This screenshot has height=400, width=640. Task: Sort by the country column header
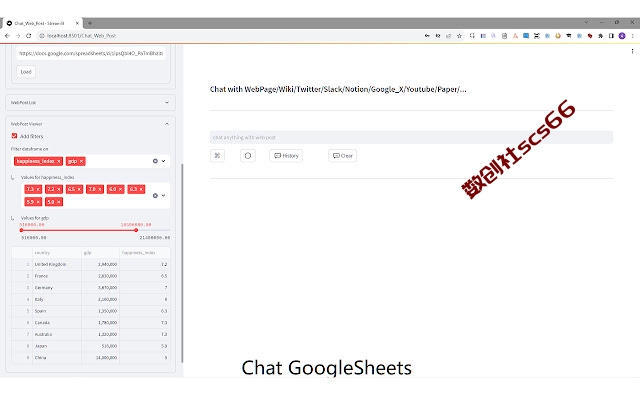[56, 253]
